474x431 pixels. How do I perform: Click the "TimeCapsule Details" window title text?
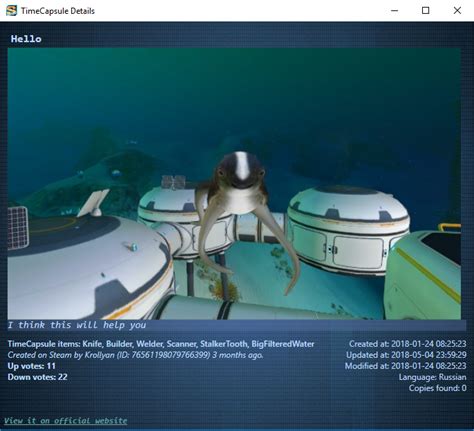[x=58, y=11]
